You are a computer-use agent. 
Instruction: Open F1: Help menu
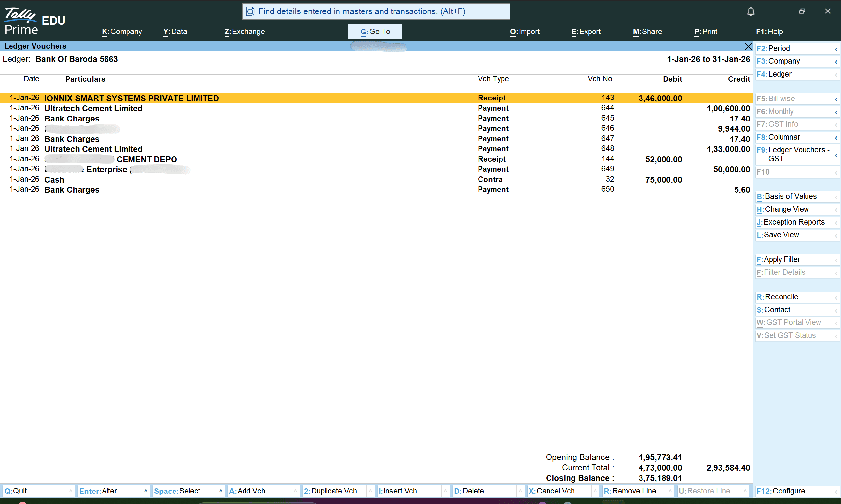[769, 32]
